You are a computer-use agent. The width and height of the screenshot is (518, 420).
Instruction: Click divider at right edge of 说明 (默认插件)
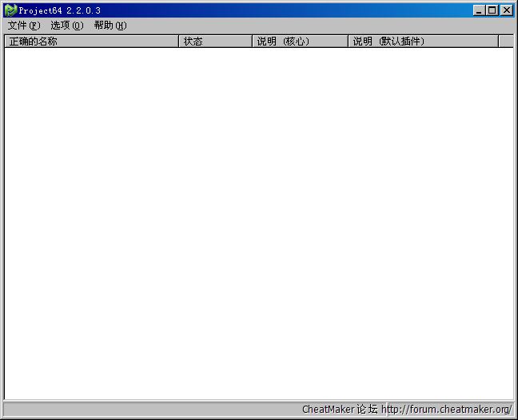(498, 42)
